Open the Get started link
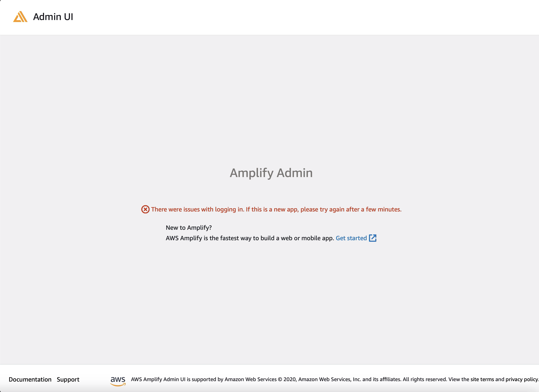539x392 pixels. [x=351, y=238]
